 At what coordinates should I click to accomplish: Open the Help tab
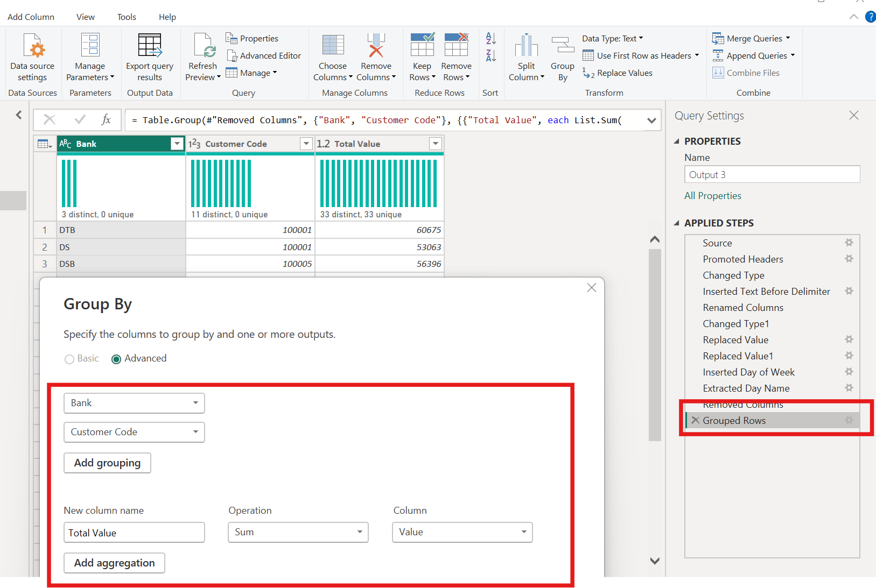[167, 17]
